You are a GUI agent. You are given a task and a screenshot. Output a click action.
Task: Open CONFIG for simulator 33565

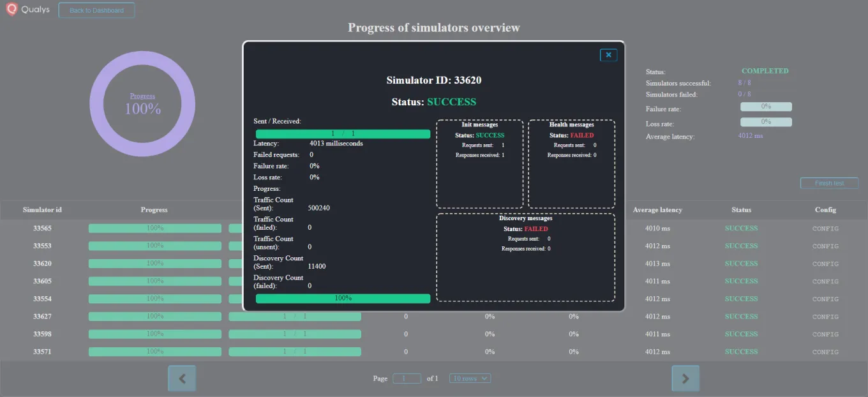[x=825, y=228]
